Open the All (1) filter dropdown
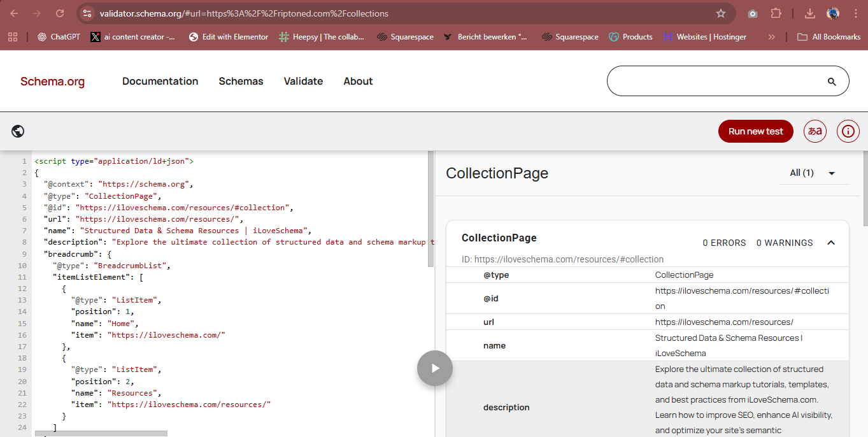The width and height of the screenshot is (868, 437). point(814,173)
